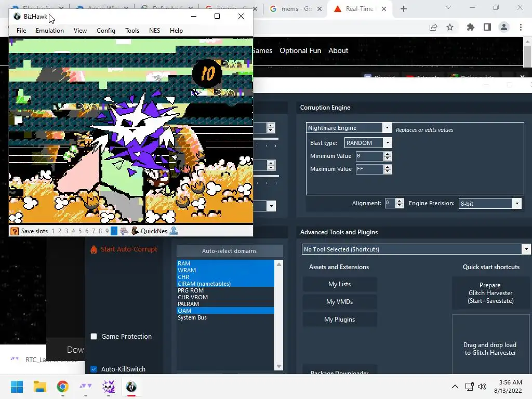Screen dimensions: 532x399
Task: Click scroll down arrow of domains list
Action: (x=279, y=366)
